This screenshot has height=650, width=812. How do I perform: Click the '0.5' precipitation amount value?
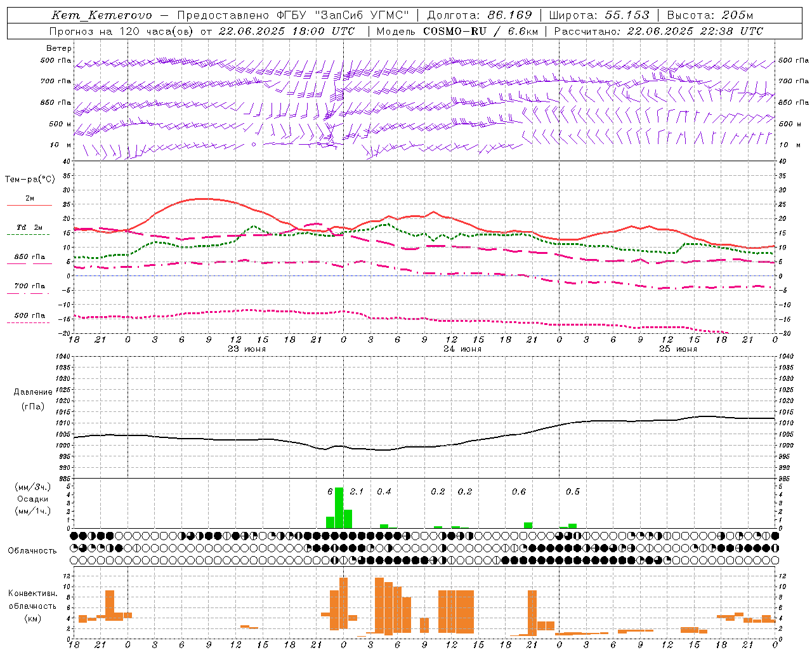(x=573, y=491)
